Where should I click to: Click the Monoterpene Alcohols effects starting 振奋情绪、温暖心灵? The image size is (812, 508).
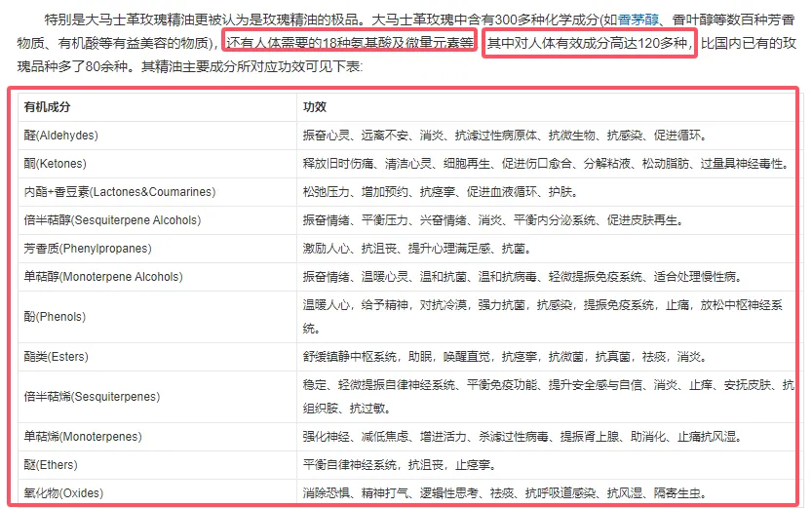pos(522,277)
